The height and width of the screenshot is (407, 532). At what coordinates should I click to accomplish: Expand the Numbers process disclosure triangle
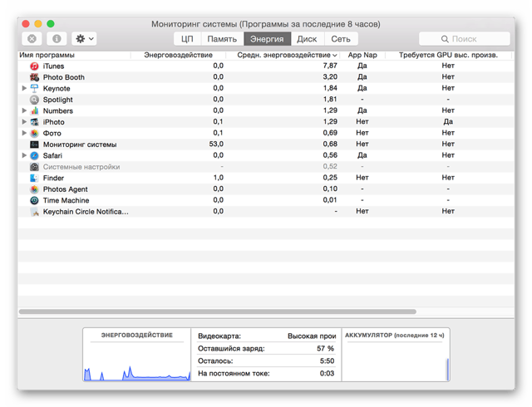tap(24, 110)
